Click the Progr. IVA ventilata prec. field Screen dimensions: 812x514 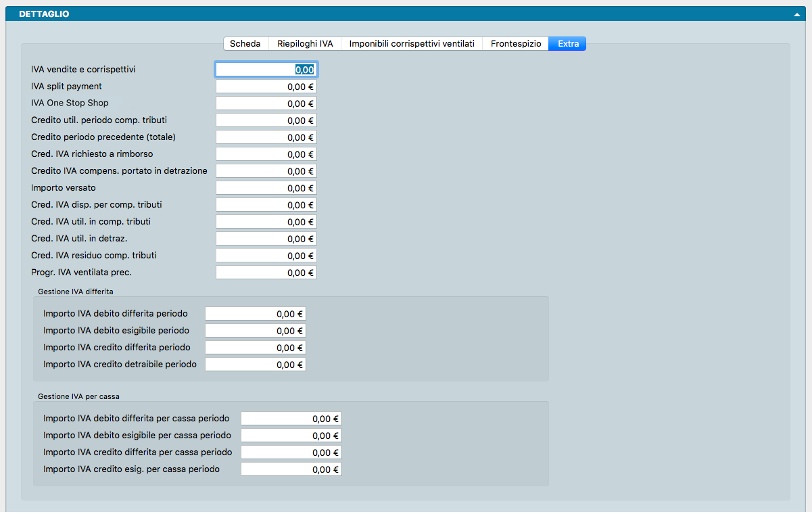click(266, 273)
